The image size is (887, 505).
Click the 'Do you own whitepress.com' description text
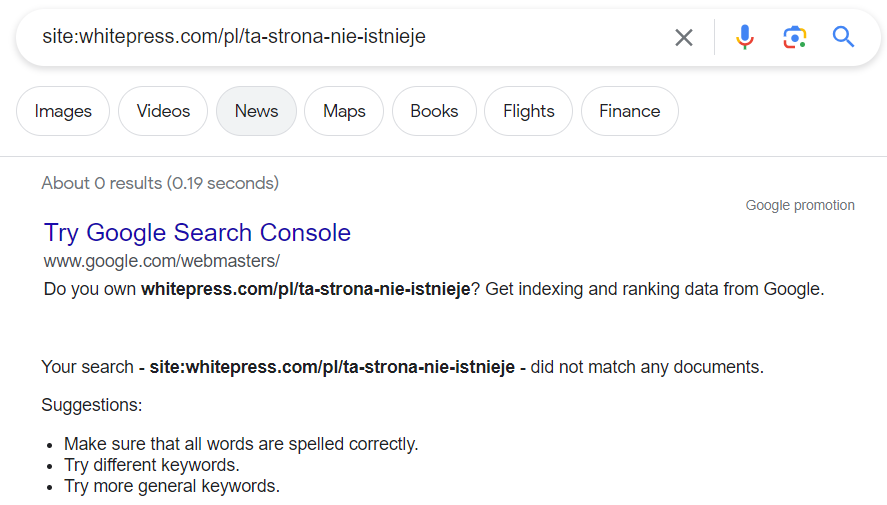434,289
